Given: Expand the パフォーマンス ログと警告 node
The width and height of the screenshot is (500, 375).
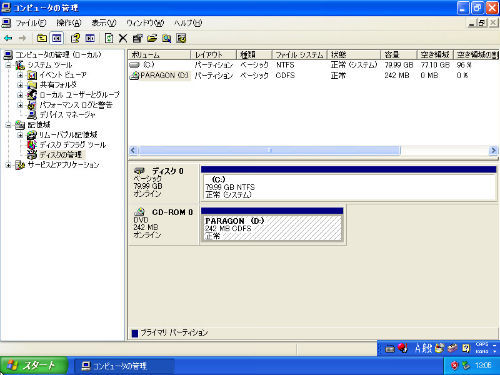Looking at the screenshot, I should point(20,105).
